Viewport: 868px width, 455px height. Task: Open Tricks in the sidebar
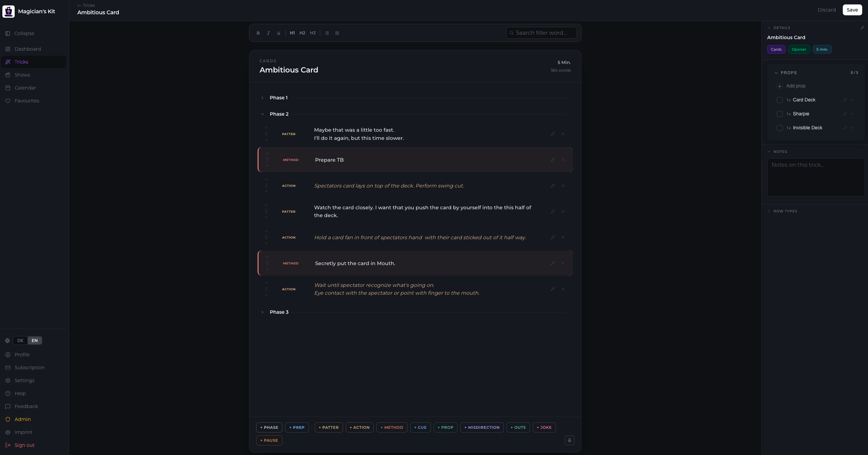coord(33,62)
